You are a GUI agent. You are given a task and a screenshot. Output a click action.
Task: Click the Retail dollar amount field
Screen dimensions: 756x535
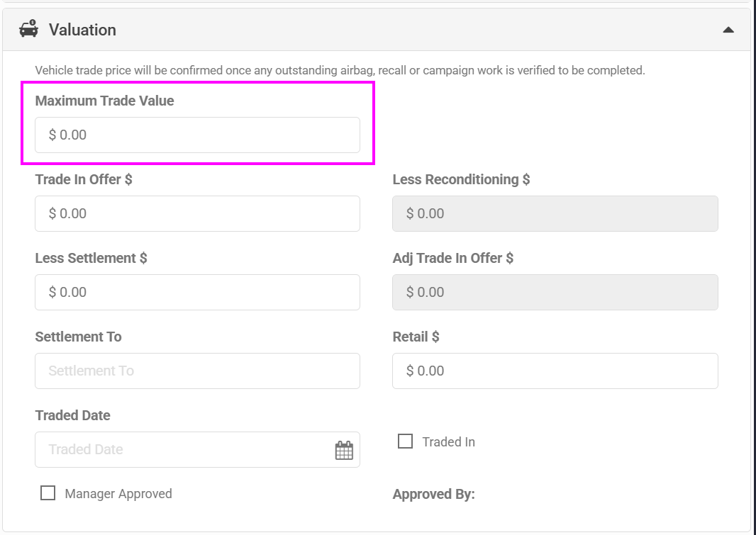click(555, 371)
